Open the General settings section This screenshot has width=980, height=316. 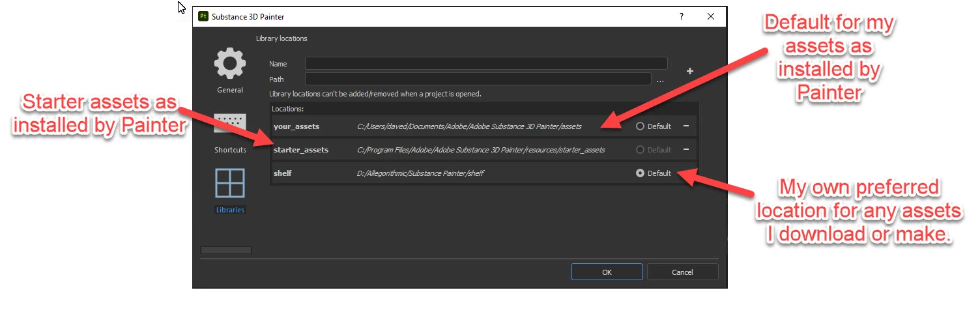click(x=229, y=70)
